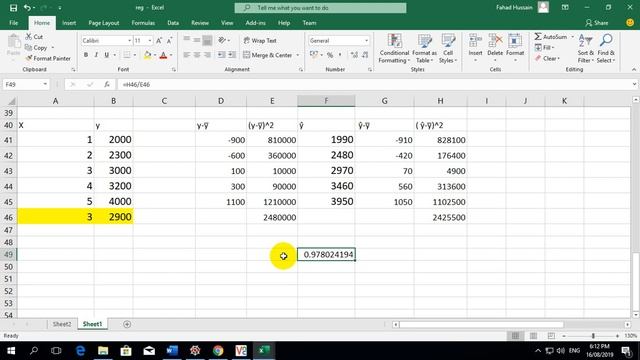Image resolution: width=640 pixels, height=360 pixels.
Task: Open the General number format dropdown
Action: pyautogui.click(x=366, y=40)
